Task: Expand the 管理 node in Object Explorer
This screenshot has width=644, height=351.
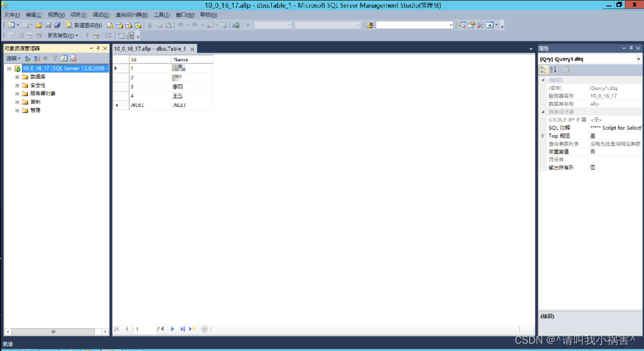Action: coord(16,110)
